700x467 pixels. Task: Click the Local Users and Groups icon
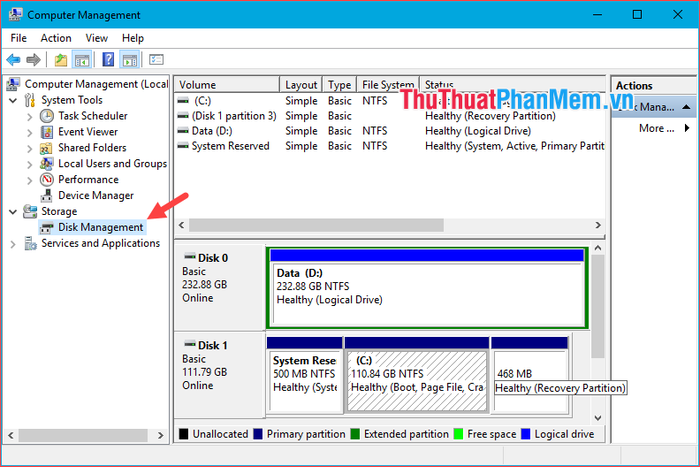coord(46,164)
